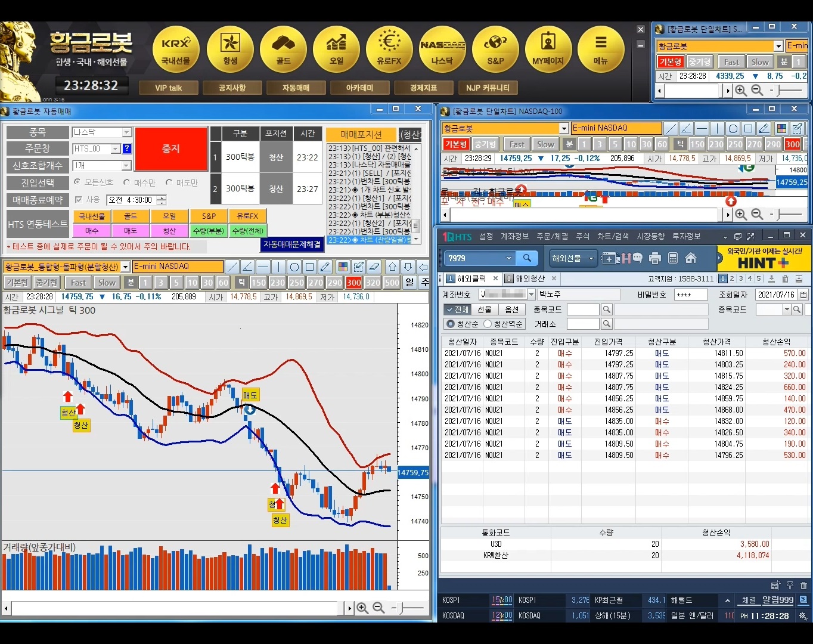Image resolution: width=813 pixels, height=644 pixels.
Task: Click 공지사항 button
Action: tap(232, 88)
